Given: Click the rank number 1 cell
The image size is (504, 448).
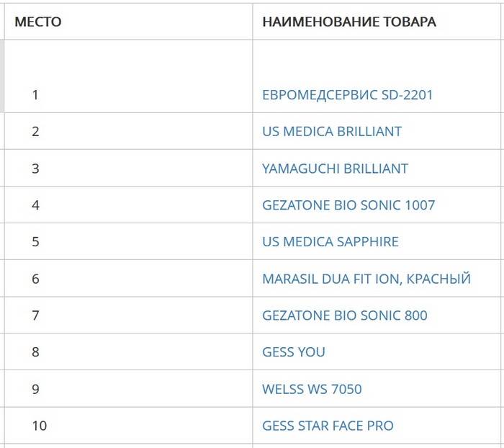Looking at the screenshot, I should pos(35,94).
